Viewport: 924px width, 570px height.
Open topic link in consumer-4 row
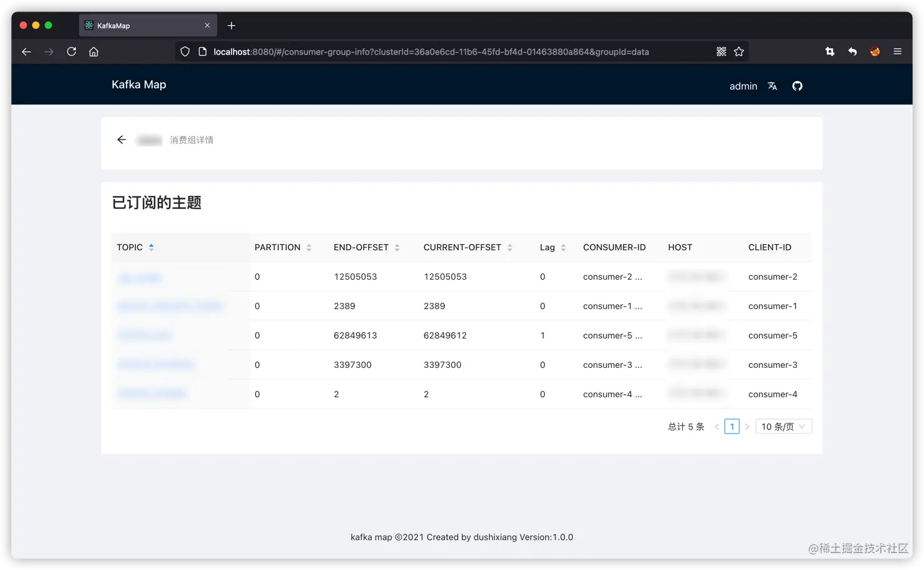152,394
